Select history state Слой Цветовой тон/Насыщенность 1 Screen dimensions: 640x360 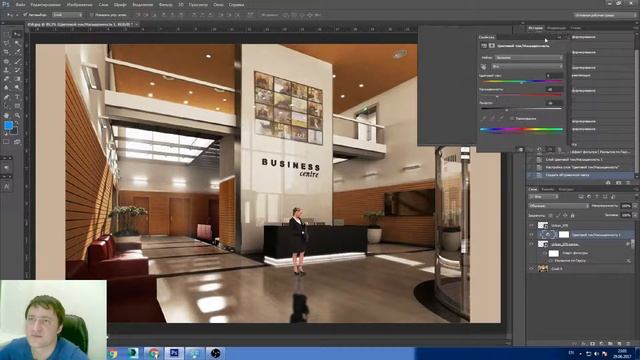click(580, 160)
